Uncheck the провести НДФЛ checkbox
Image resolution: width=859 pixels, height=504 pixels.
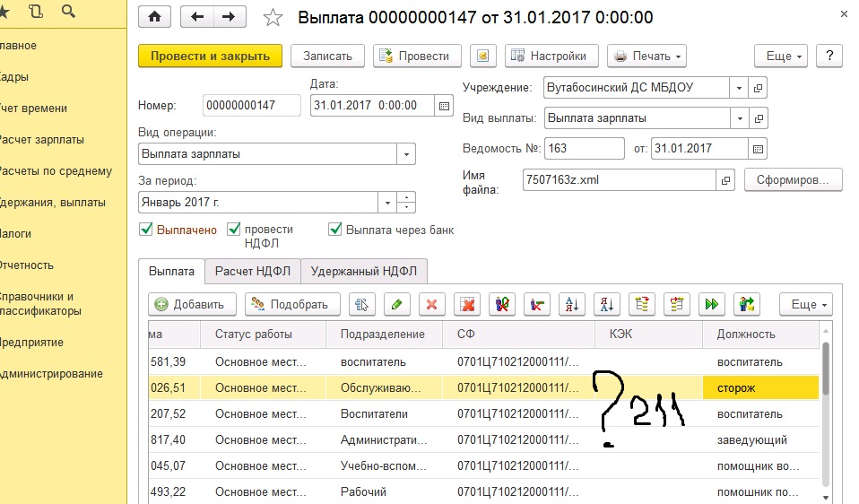[x=234, y=230]
